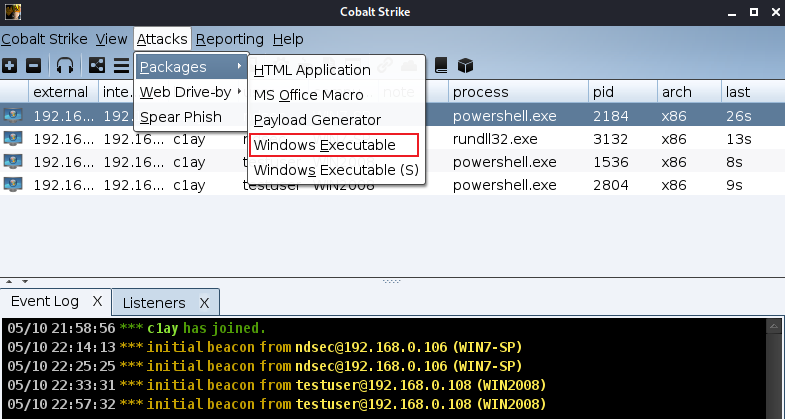
Task: Click the last check-in value 8s
Action: tap(734, 162)
